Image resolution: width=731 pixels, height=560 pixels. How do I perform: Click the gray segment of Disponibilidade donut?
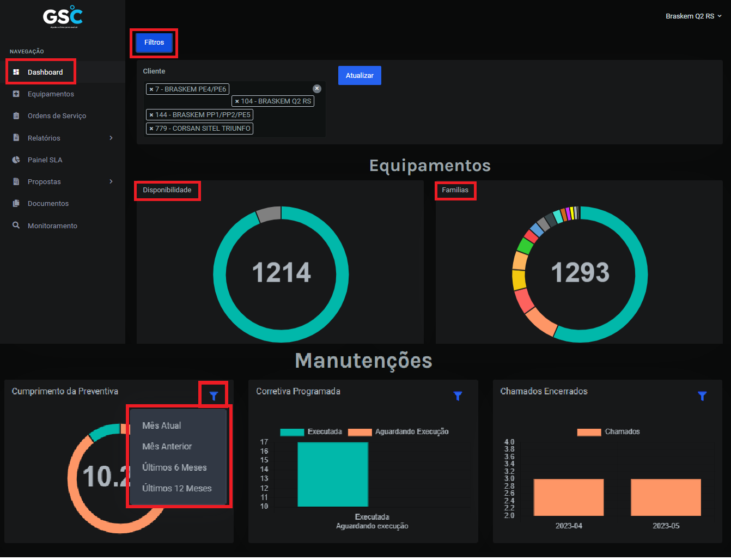(269, 214)
